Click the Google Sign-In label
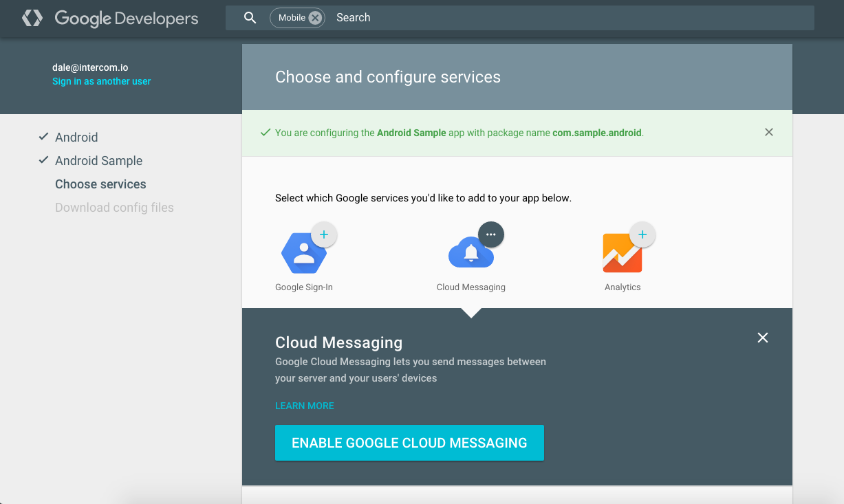 pos(304,287)
